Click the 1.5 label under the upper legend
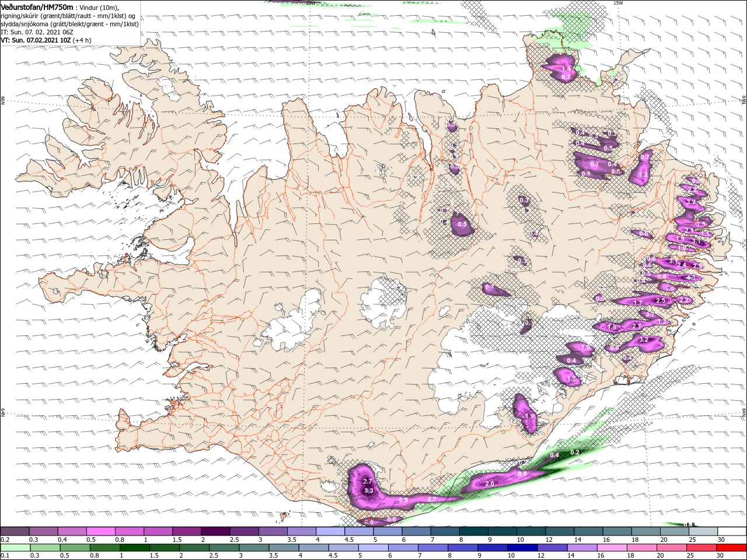747x560 pixels. coord(177,540)
